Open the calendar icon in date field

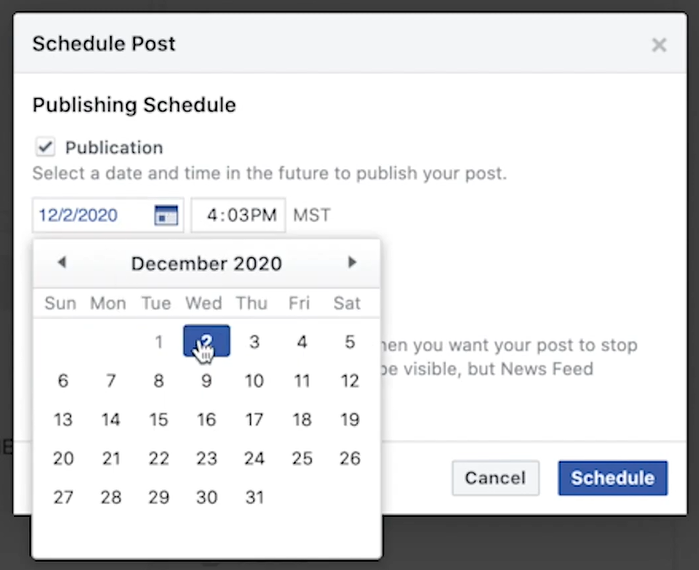click(166, 215)
